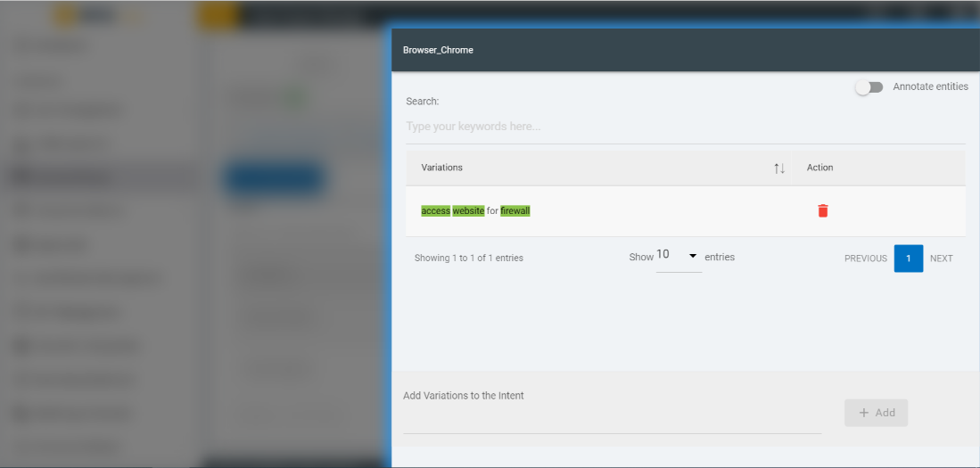Click the word 'for' in the variation

[492, 211]
